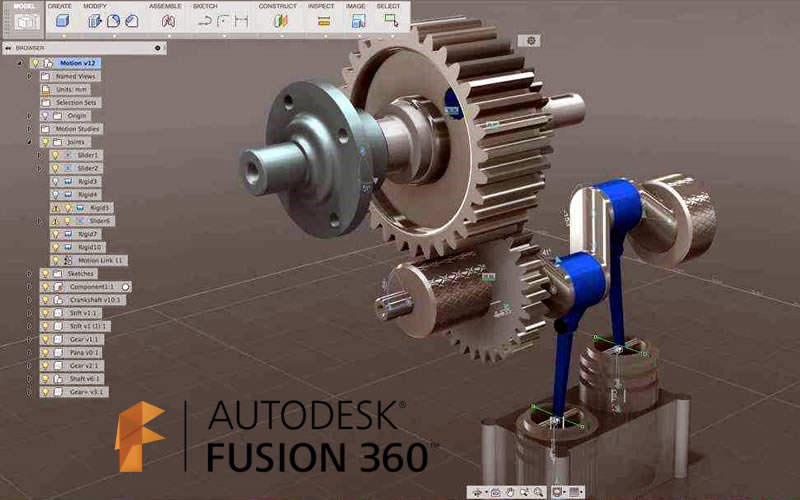Click the Inspect measure tool icon
The width and height of the screenshot is (800, 500).
tap(323, 21)
